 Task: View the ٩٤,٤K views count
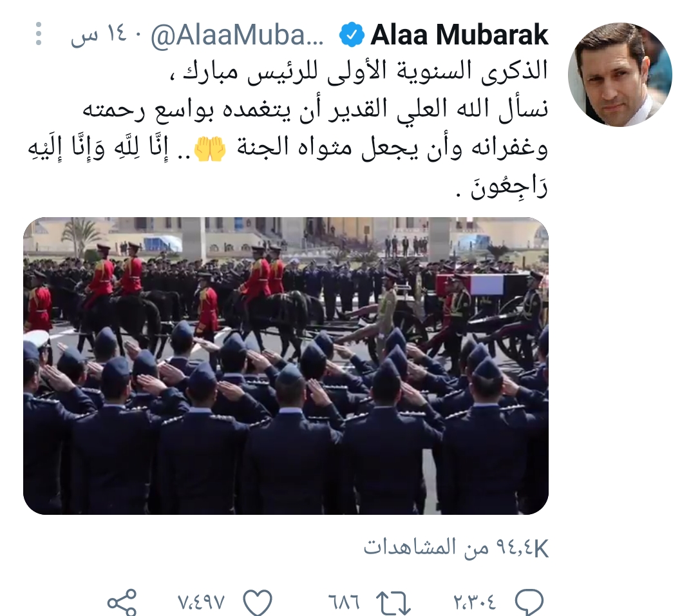(x=456, y=548)
